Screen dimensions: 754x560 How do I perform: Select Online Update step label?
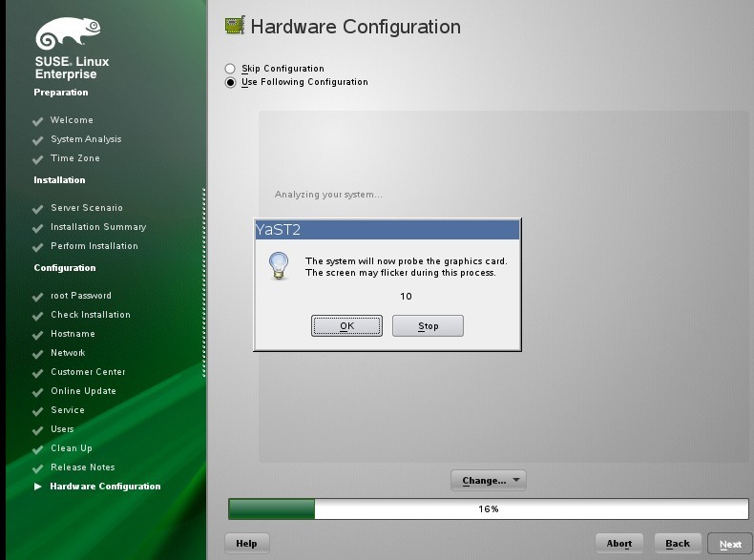click(x=84, y=391)
